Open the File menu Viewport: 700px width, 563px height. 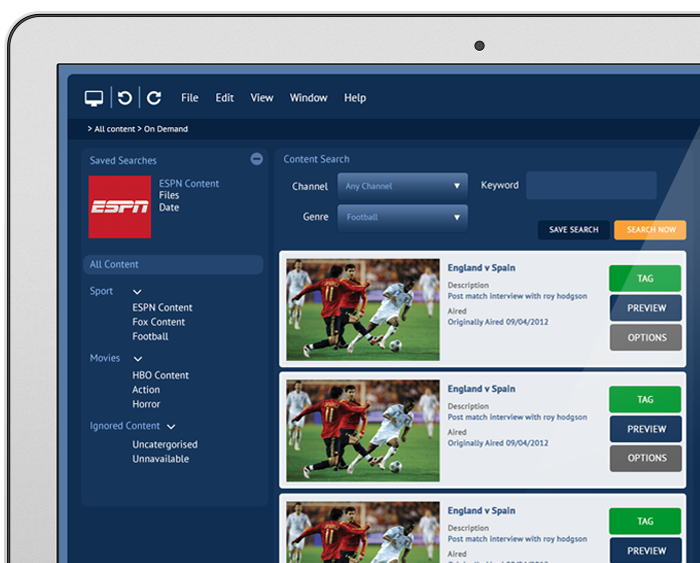(190, 98)
